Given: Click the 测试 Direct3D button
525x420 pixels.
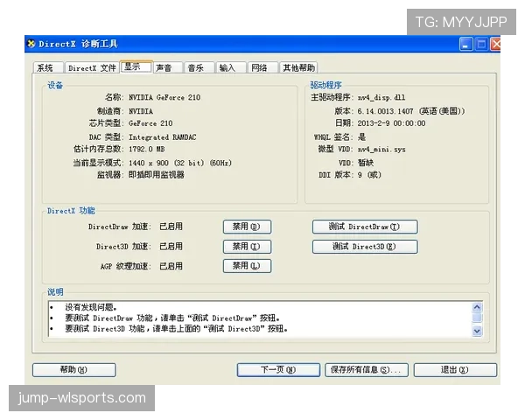Looking at the screenshot, I should point(365,247).
